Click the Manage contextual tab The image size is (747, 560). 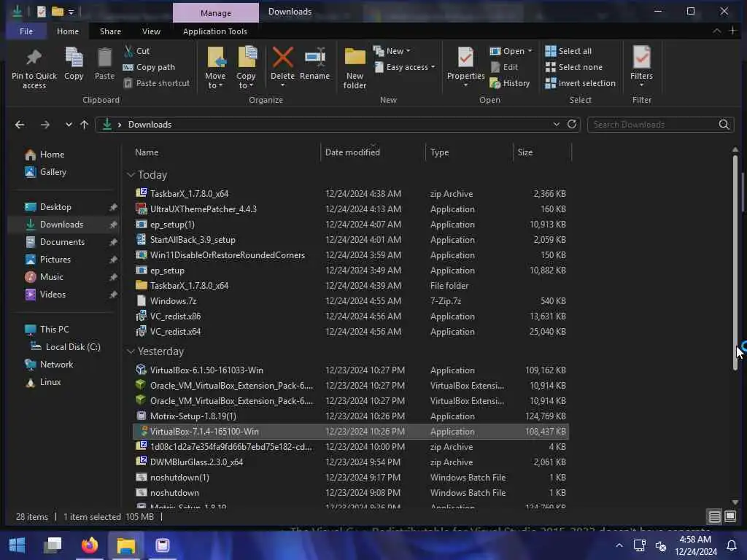(x=216, y=13)
